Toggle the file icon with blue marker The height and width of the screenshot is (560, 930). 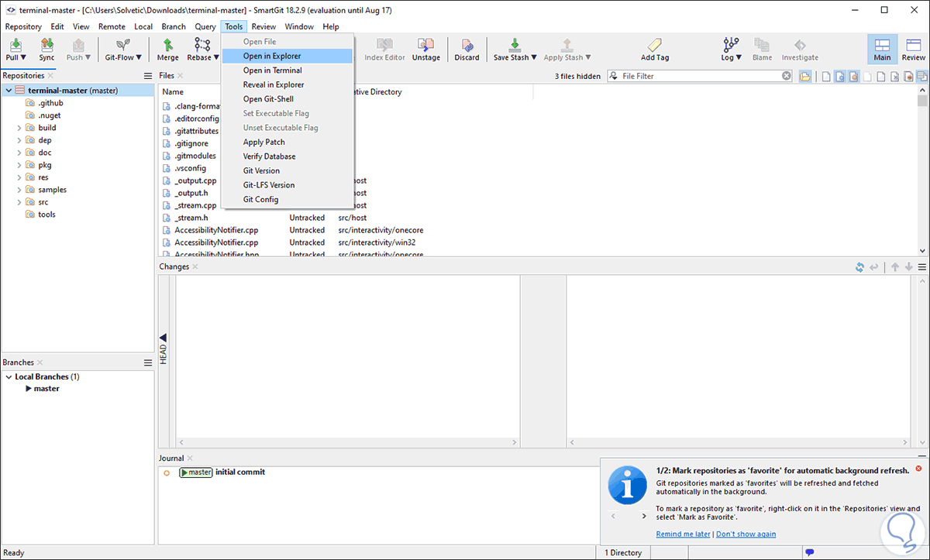coord(840,76)
